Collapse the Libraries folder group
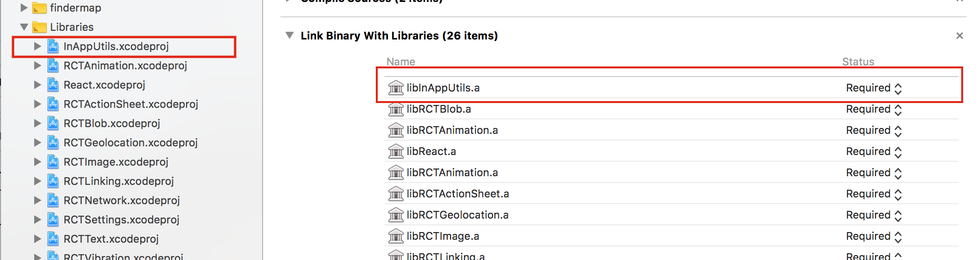The image size is (980, 260). [x=24, y=27]
